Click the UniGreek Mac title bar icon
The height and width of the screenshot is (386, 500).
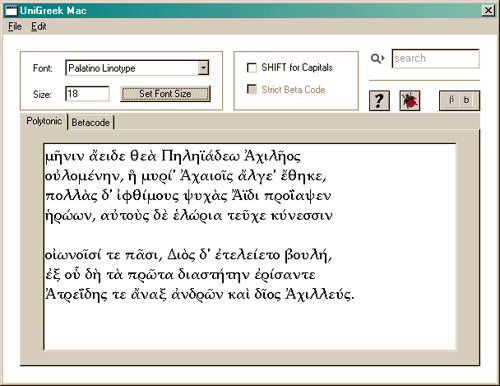(11, 11)
